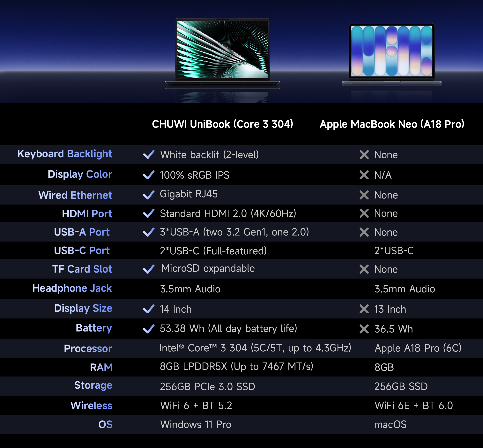Click the X mark in the Wired Ethernet row

[x=364, y=195]
